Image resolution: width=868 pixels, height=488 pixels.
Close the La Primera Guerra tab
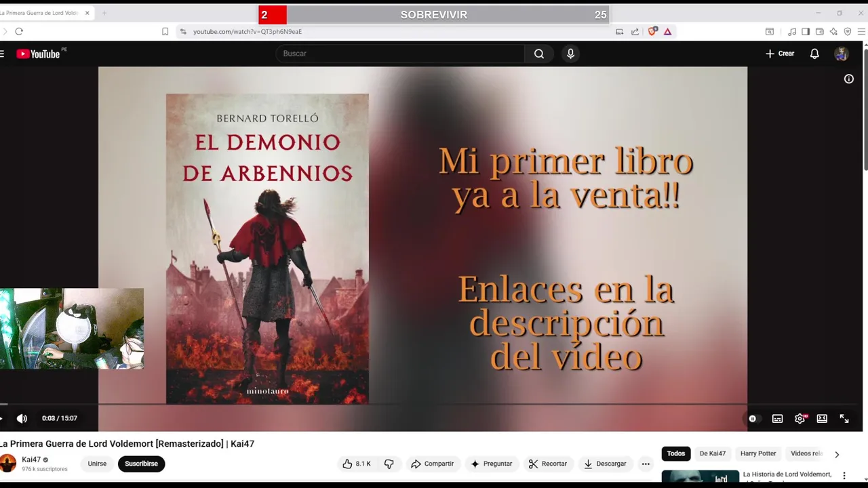(x=87, y=13)
